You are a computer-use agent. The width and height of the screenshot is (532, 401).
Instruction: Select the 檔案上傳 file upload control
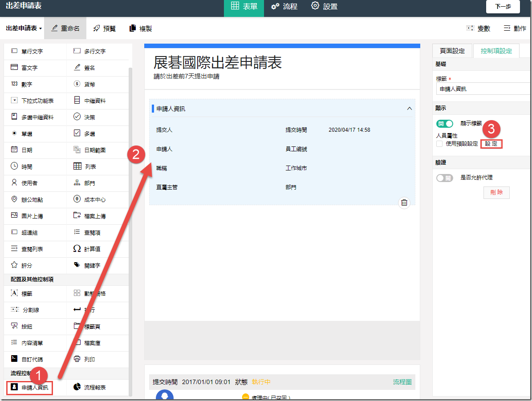(97, 216)
